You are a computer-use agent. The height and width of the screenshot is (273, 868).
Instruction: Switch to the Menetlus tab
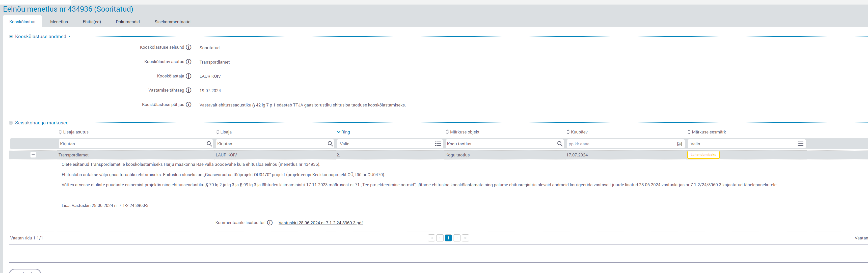coord(59,22)
